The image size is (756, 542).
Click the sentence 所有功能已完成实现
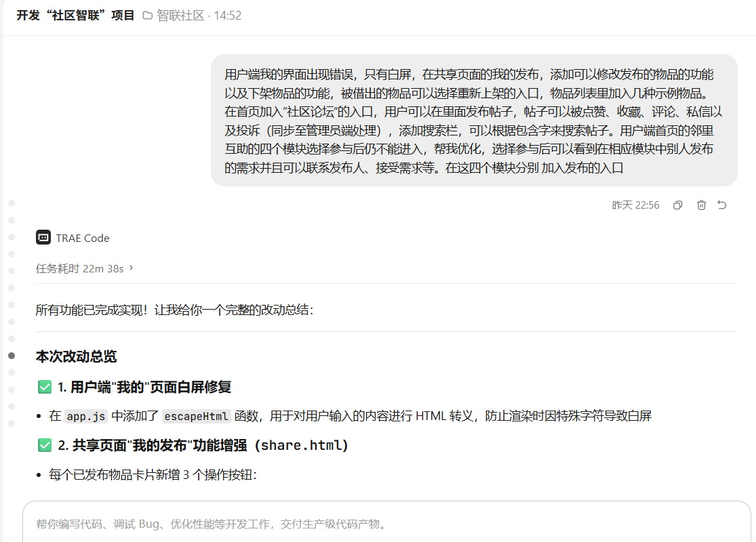pos(92,310)
